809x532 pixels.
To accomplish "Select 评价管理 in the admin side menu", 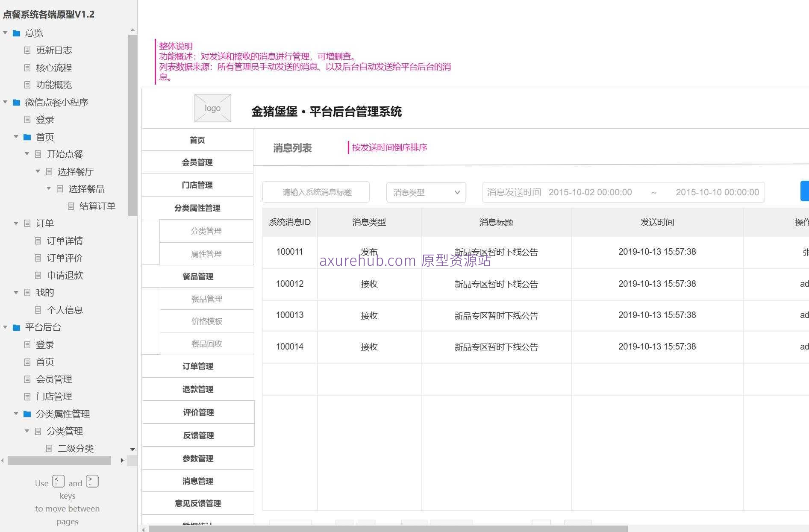I will (198, 412).
